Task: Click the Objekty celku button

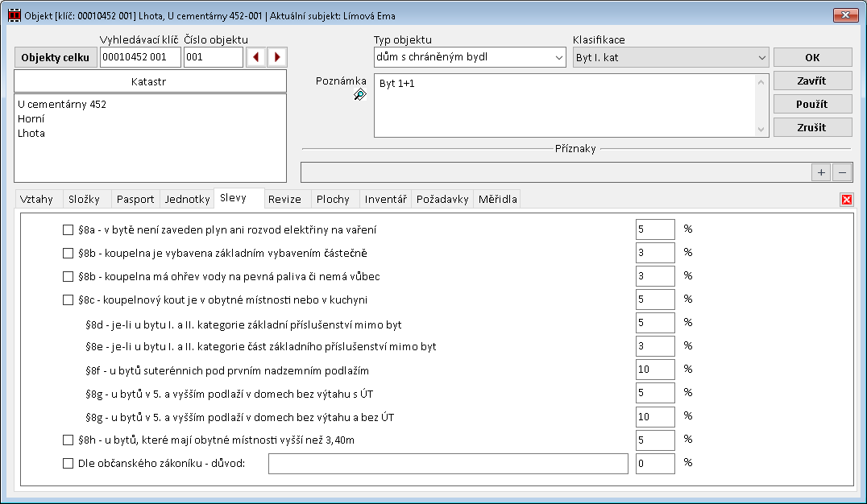Action: [56, 57]
